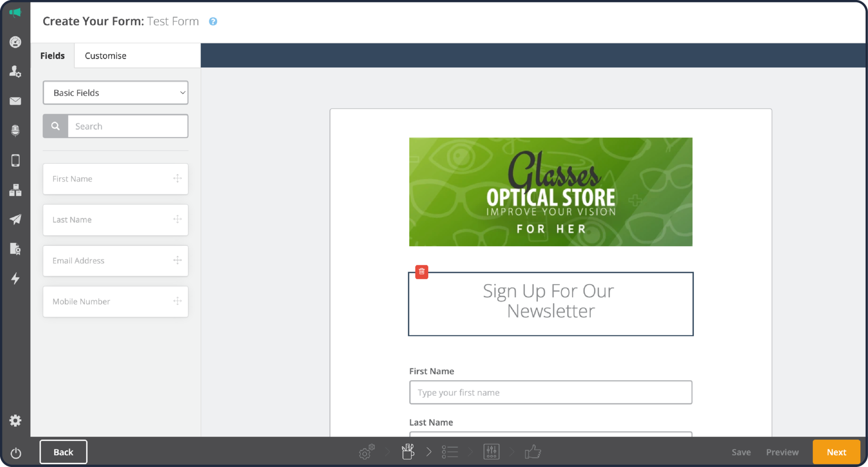Open settings via the gear icon
Image resolution: width=868 pixels, height=467 pixels.
click(x=15, y=420)
